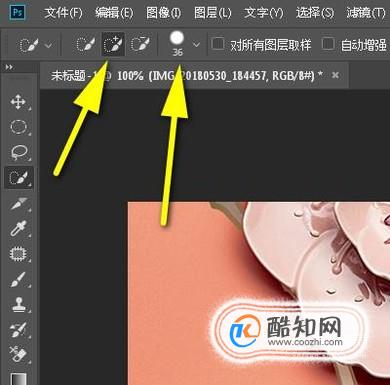Image resolution: width=390 pixels, height=385 pixels.
Task: Select the Elliptical Marquee tool
Action: pyautogui.click(x=18, y=127)
